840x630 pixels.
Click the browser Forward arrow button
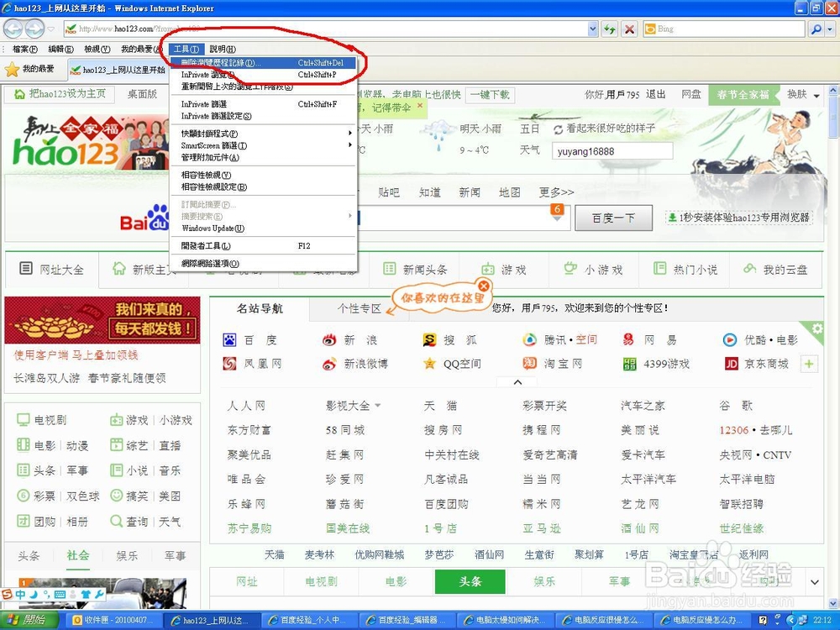[x=34, y=29]
